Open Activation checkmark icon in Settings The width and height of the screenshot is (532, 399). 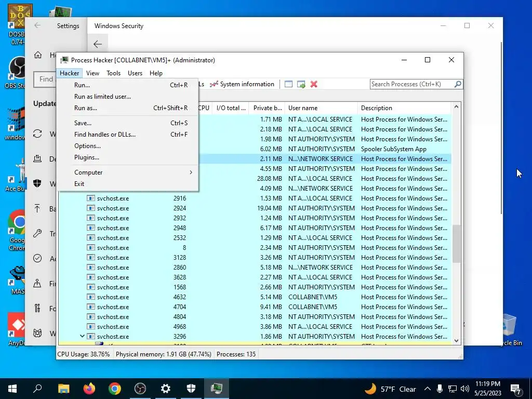point(37,258)
